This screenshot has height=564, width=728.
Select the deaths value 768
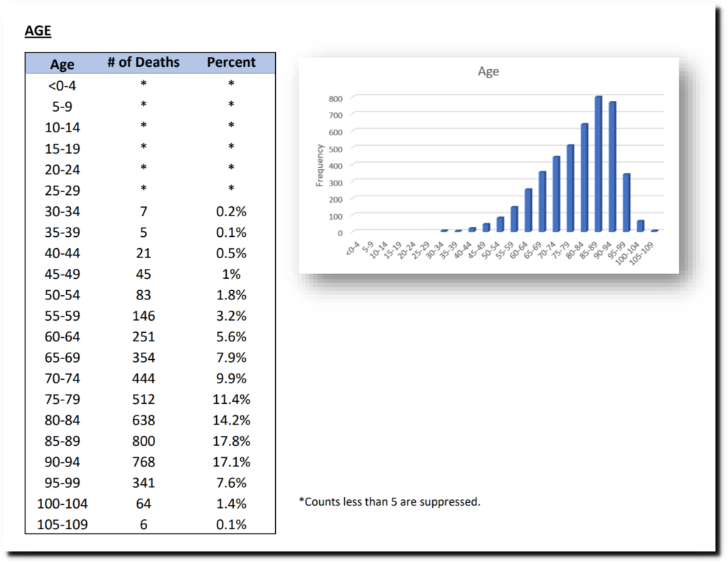143,462
